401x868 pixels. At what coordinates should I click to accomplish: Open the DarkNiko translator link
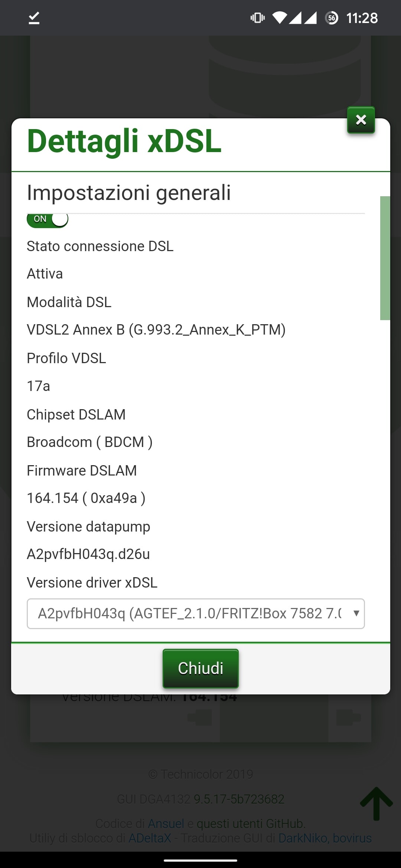(x=303, y=838)
